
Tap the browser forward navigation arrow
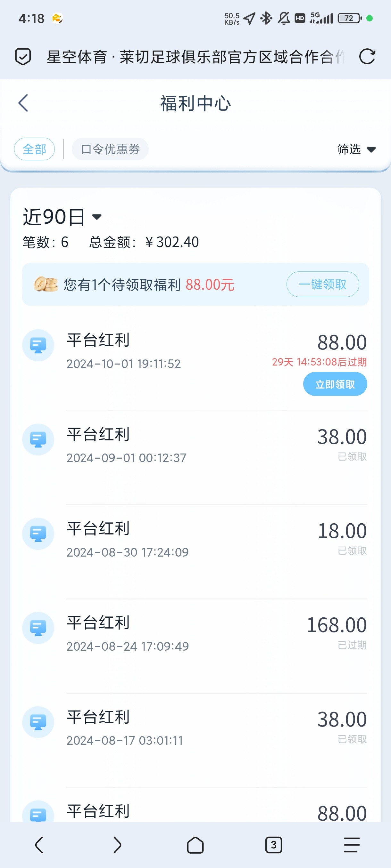(117, 845)
